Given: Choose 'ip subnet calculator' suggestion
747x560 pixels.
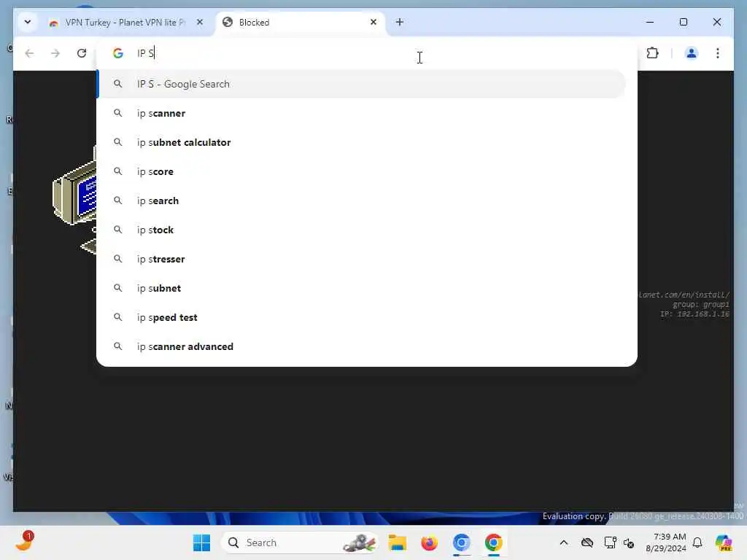Looking at the screenshot, I should [x=362, y=142].
